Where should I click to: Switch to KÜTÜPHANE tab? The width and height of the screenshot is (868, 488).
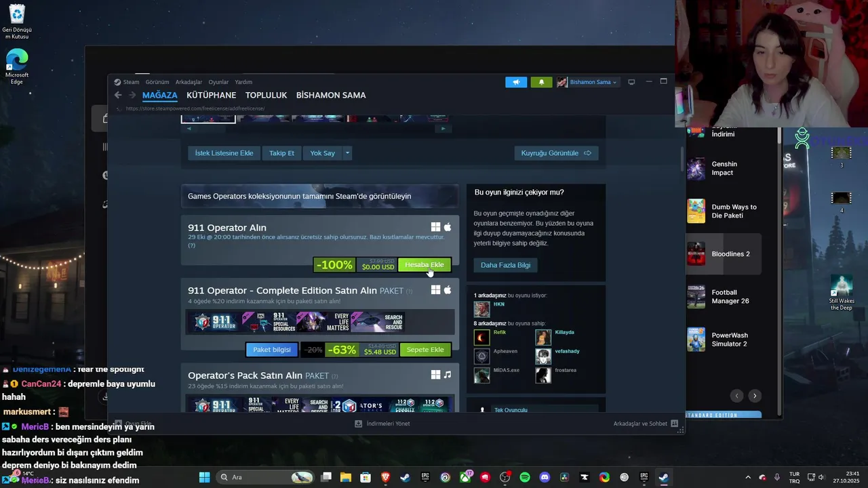pos(212,96)
